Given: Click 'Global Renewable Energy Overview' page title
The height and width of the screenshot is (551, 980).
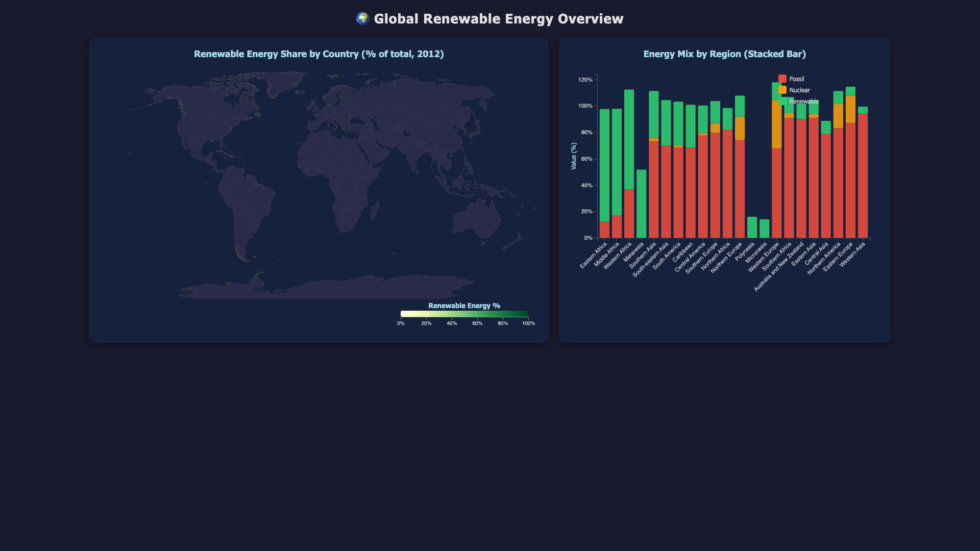Looking at the screenshot, I should (499, 19).
